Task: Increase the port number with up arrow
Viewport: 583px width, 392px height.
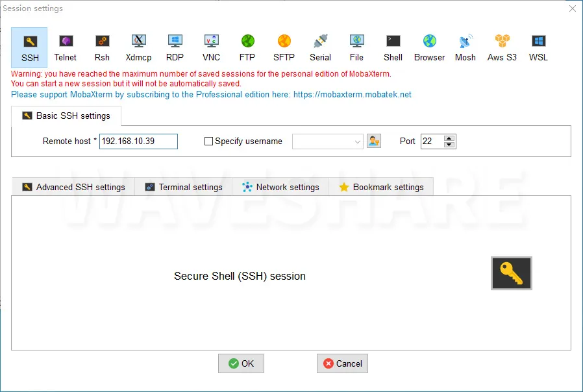Action: 449,138
